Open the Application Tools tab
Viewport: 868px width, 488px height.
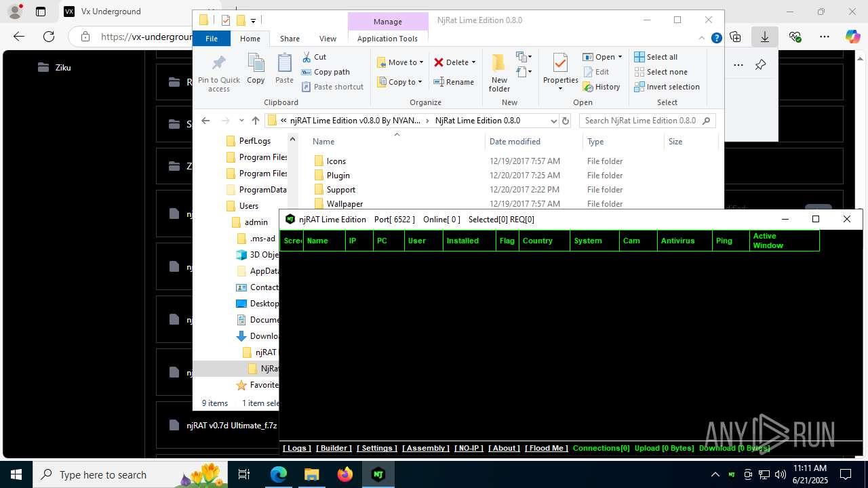coord(387,39)
